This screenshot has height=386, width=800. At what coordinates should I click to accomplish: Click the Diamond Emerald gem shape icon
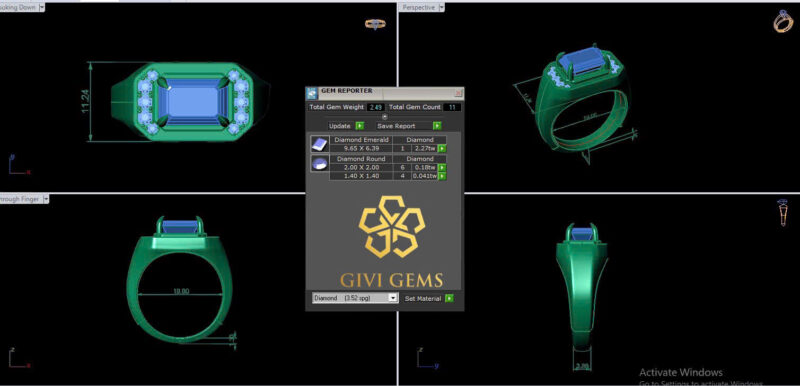pyautogui.click(x=320, y=144)
